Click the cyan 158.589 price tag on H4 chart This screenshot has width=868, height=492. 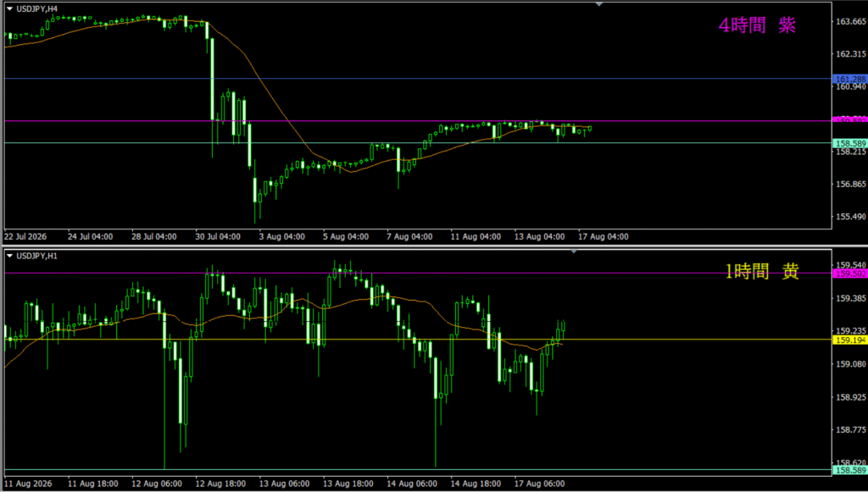pyautogui.click(x=850, y=143)
